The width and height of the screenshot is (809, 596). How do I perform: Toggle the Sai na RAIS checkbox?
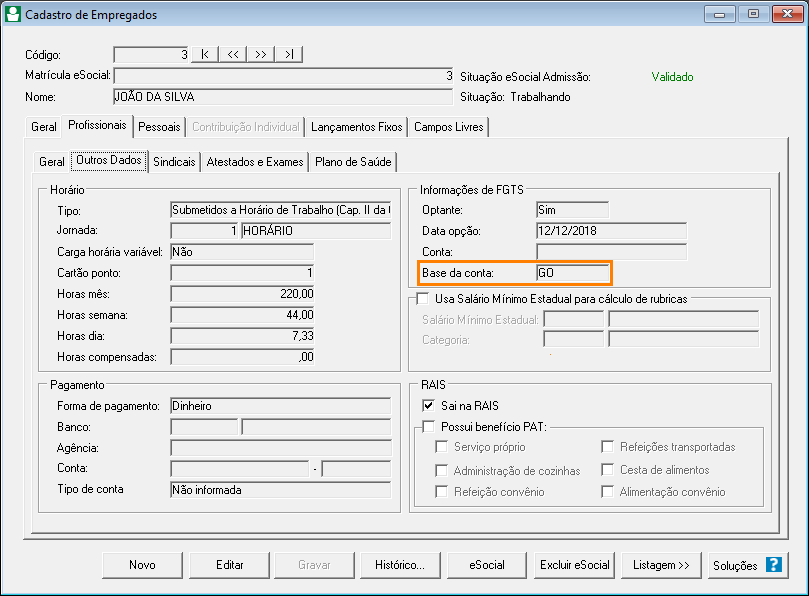[428, 405]
